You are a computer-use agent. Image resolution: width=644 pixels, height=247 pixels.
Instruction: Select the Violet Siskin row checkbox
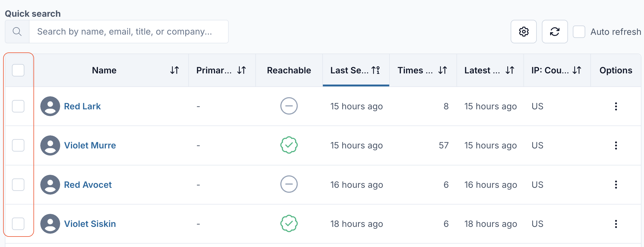(18, 224)
